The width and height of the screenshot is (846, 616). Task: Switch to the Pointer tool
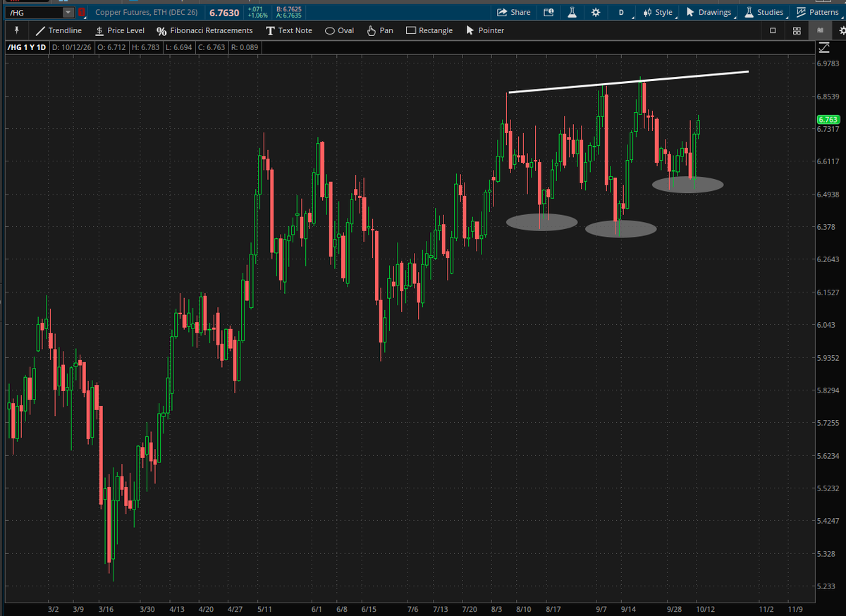point(485,31)
